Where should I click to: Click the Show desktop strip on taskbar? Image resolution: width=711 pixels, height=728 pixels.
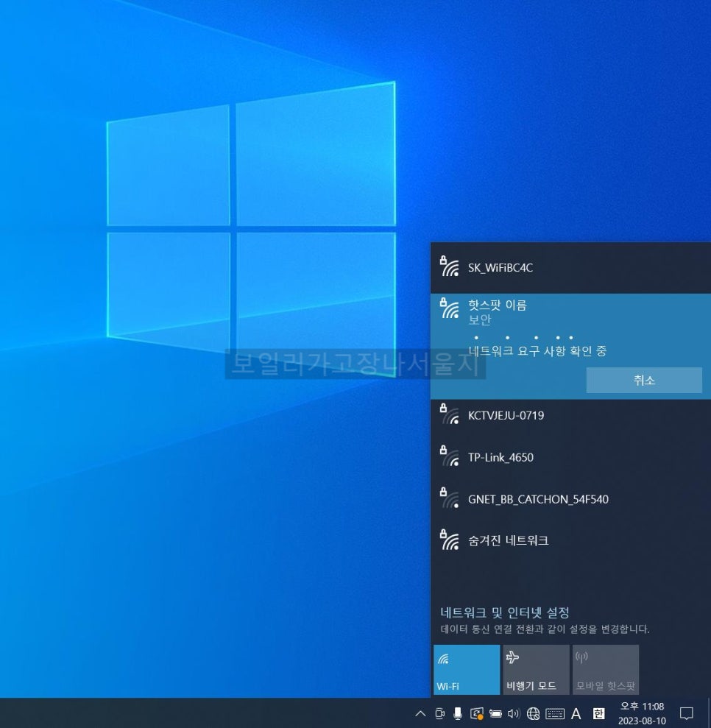pos(709,713)
